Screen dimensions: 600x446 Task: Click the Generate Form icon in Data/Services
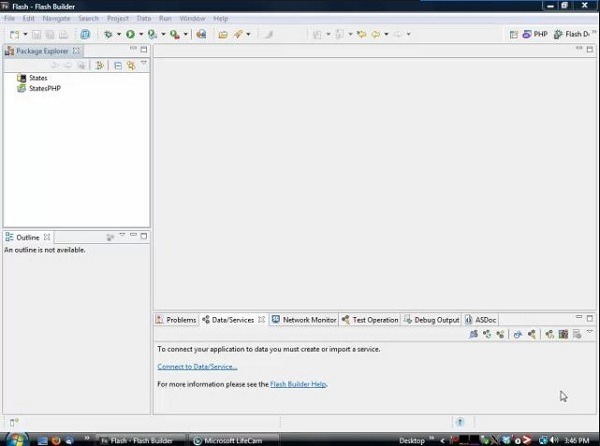(x=563, y=334)
